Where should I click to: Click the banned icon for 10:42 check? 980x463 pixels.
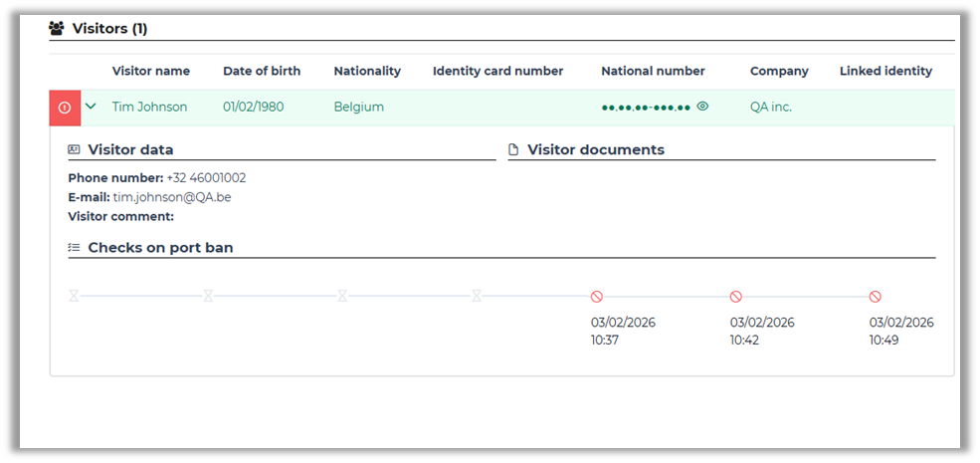pos(736,297)
